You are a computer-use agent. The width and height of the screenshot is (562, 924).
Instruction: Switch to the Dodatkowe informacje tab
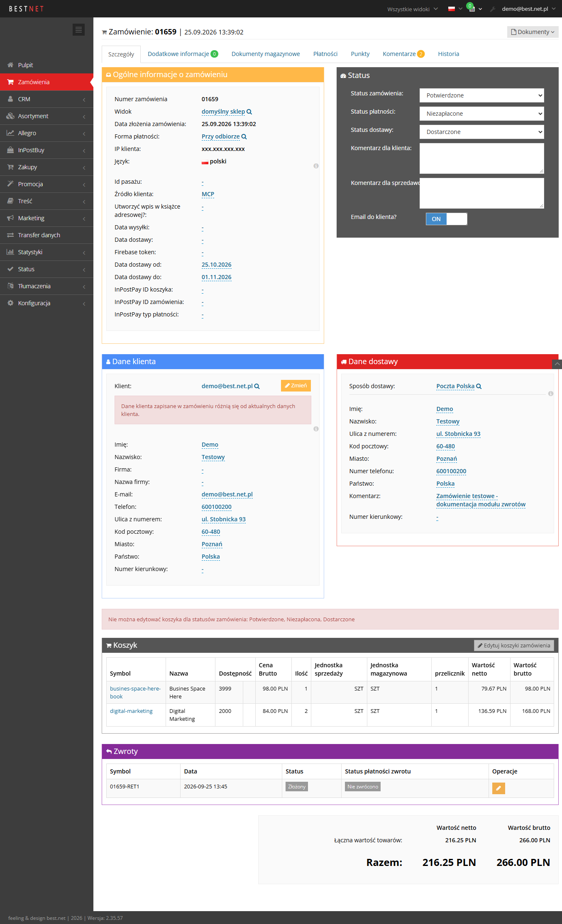tap(183, 54)
